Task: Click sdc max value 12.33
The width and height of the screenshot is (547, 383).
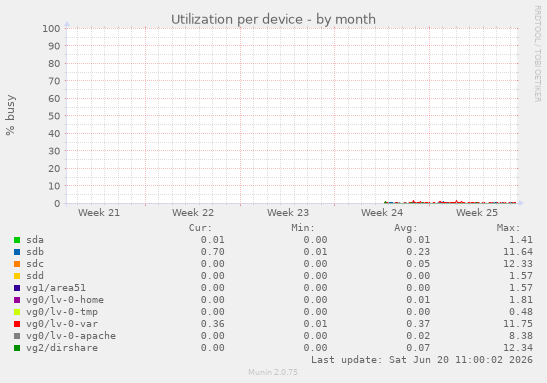Action: tap(518, 264)
